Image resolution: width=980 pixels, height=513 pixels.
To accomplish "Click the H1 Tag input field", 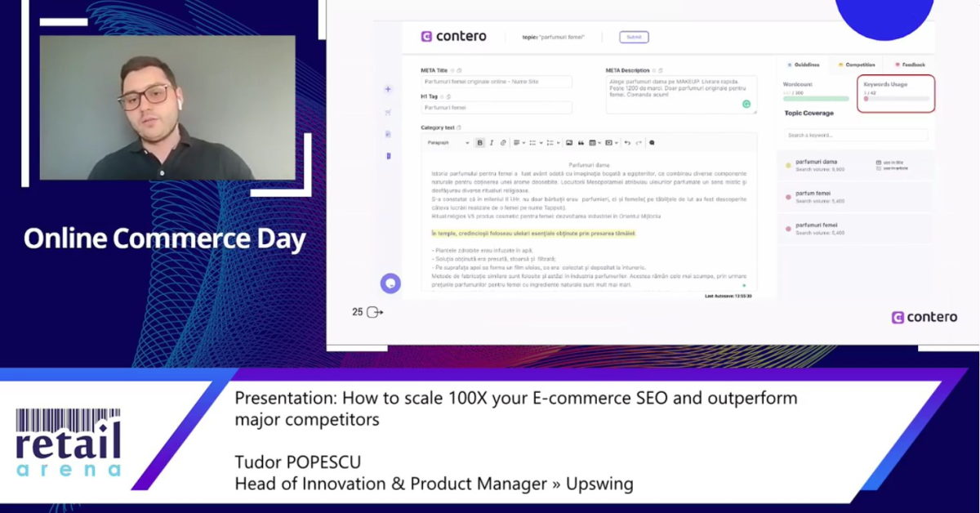I will [497, 108].
